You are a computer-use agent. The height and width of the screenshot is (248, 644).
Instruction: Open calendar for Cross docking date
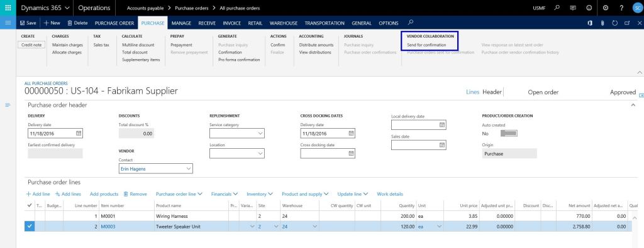[x=351, y=153]
